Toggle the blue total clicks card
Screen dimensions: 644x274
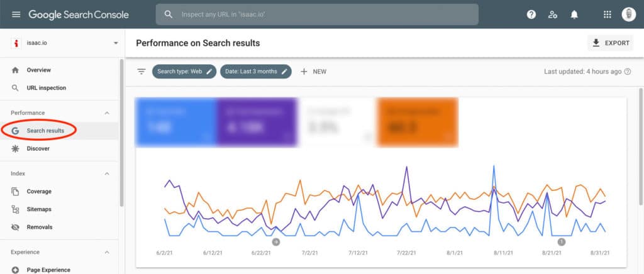click(176, 122)
